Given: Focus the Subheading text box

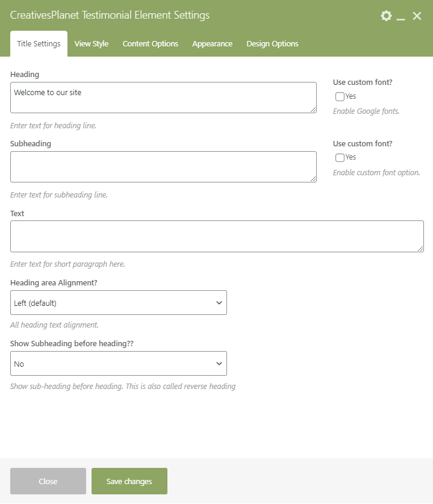Looking at the screenshot, I should click(x=163, y=167).
